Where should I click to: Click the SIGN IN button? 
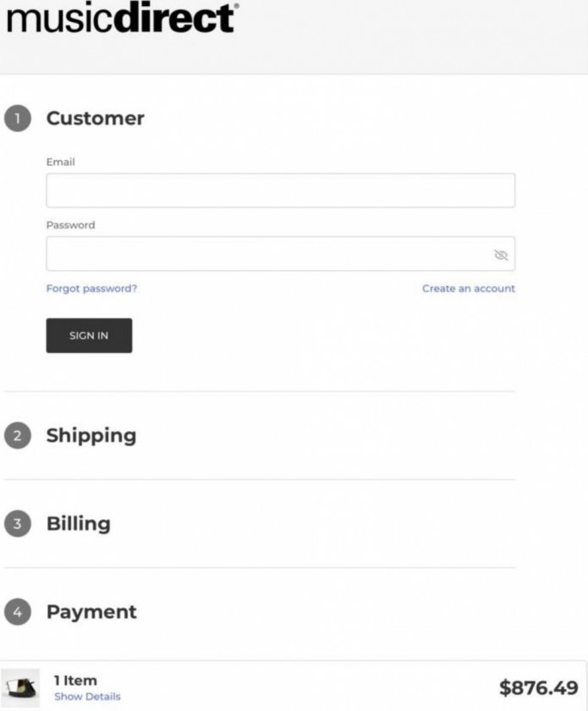coord(90,335)
